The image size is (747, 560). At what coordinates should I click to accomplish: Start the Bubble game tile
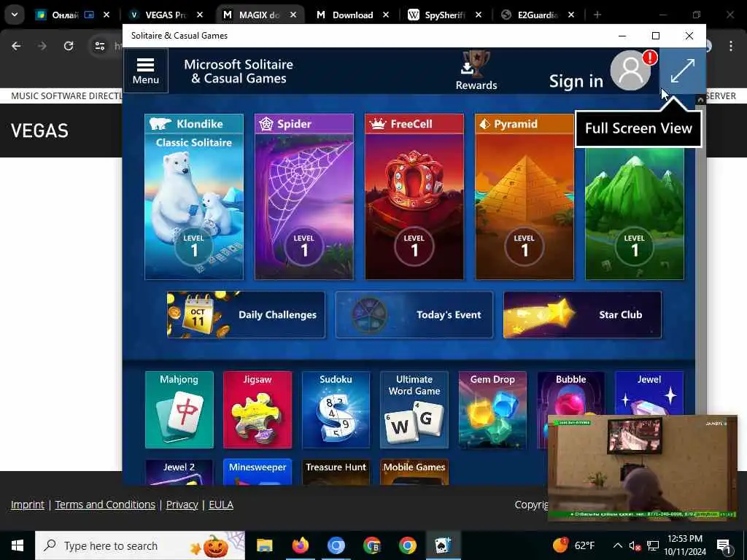click(570, 393)
